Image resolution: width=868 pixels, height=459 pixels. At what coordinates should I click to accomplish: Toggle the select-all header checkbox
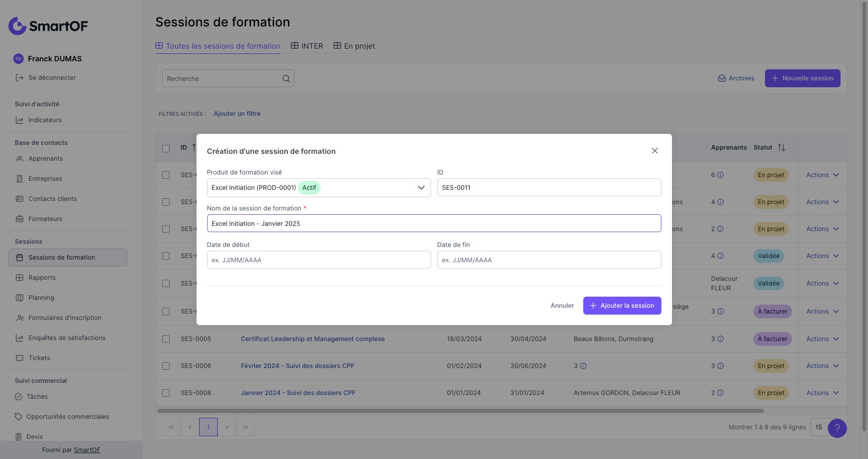click(166, 148)
